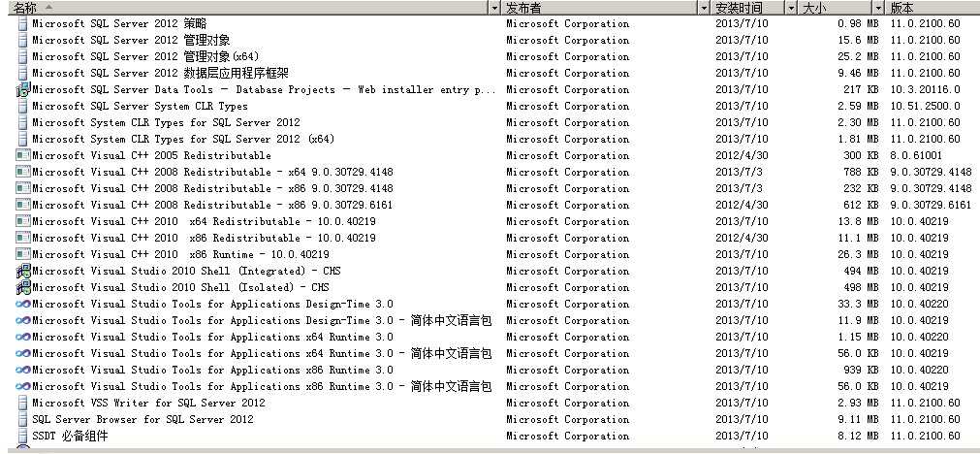Select icon of VSTA x64 Runtime 3.0 简体中文语言包
The height and width of the screenshot is (454, 980).
(x=23, y=354)
